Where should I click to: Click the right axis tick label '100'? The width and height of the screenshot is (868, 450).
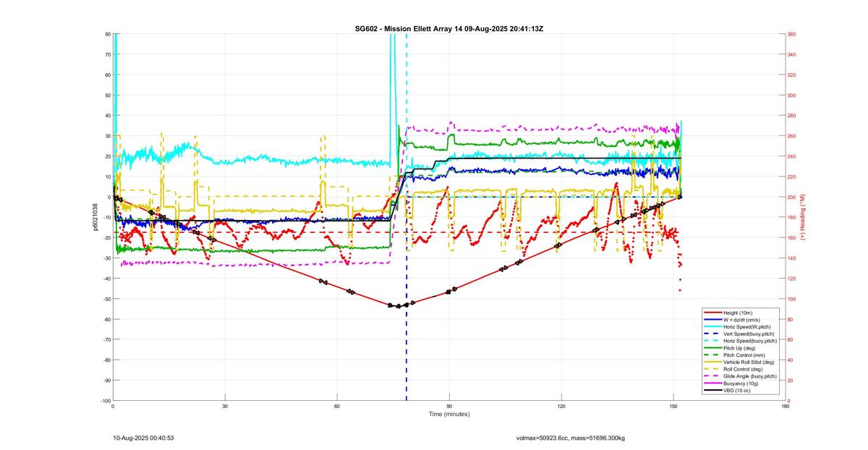point(792,299)
